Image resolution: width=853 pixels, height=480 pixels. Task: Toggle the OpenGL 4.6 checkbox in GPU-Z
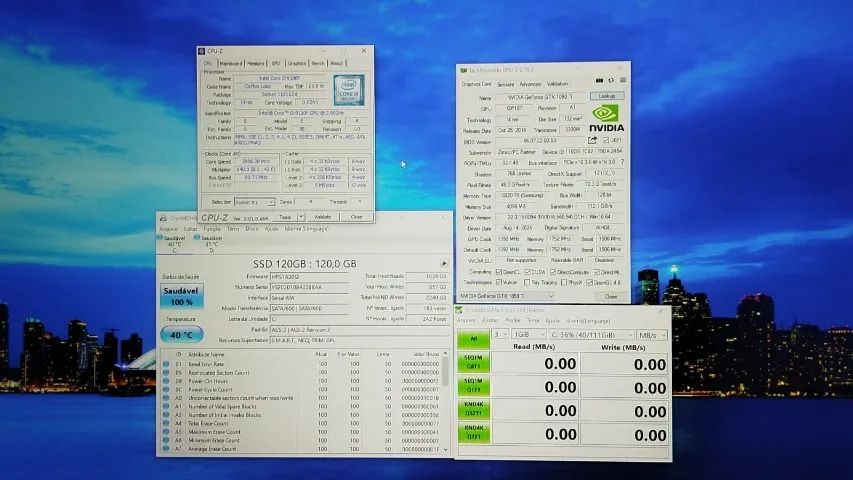coord(590,282)
